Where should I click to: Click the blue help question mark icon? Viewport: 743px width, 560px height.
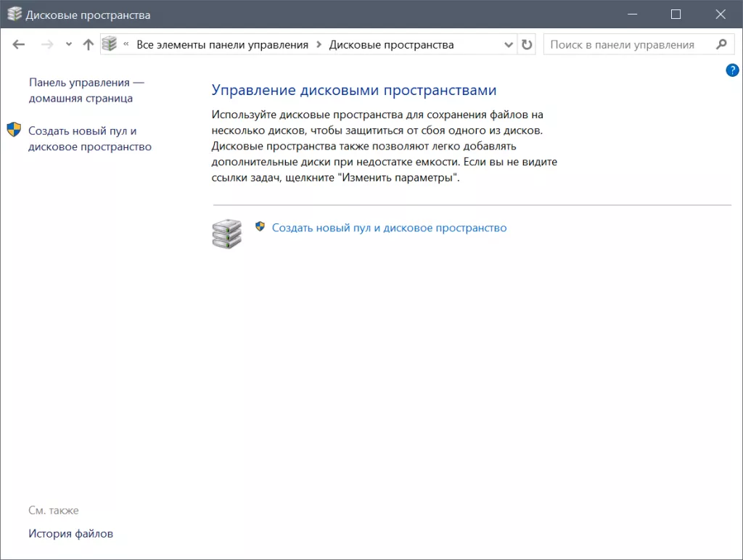pyautogui.click(x=732, y=70)
